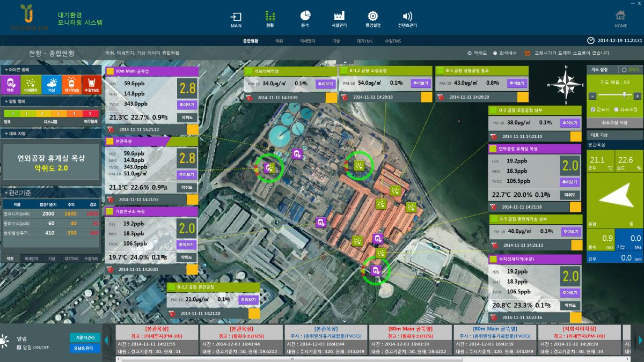The height and width of the screenshot is (362, 644).
Task: Select the 미세먼지 legend icon
Action: click(x=31, y=84)
